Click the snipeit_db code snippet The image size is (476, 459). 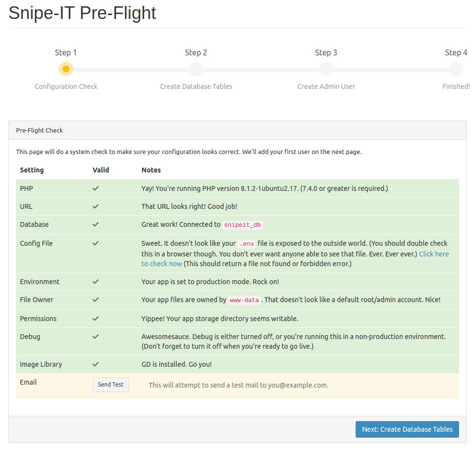click(x=243, y=225)
